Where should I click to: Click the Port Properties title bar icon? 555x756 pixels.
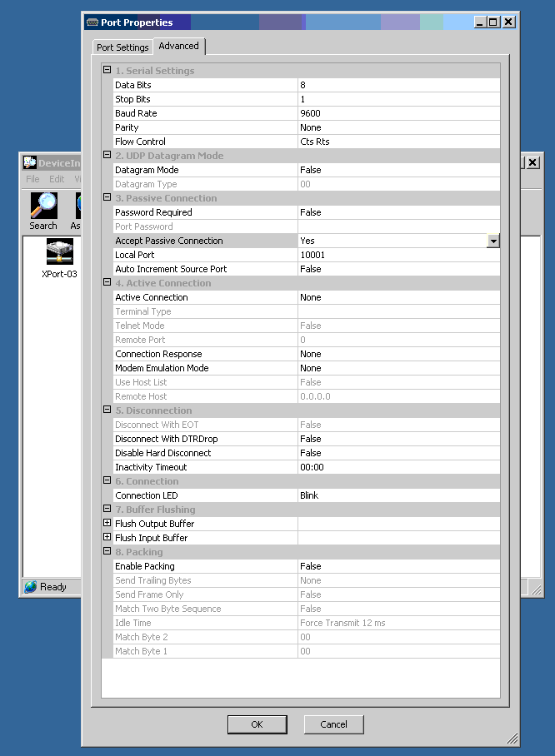pyautogui.click(x=92, y=22)
